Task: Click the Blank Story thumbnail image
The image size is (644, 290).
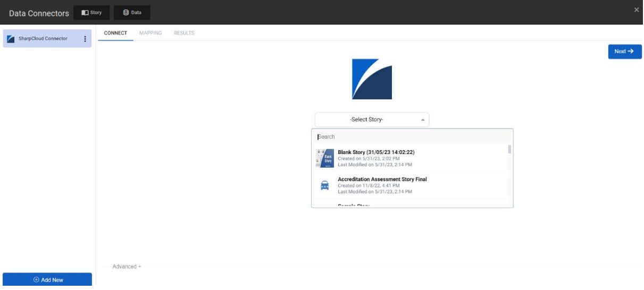Action: [x=324, y=158]
